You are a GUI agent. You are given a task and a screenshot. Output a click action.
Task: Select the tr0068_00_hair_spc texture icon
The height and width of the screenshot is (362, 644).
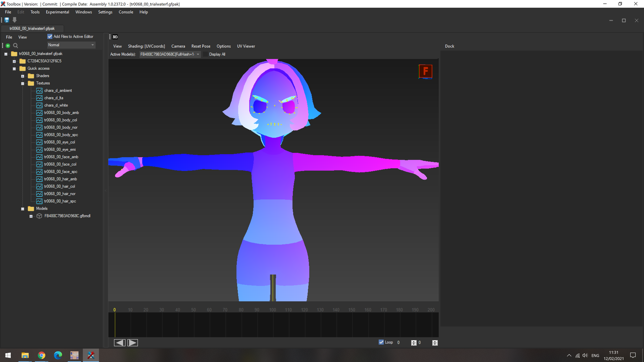pyautogui.click(x=39, y=201)
